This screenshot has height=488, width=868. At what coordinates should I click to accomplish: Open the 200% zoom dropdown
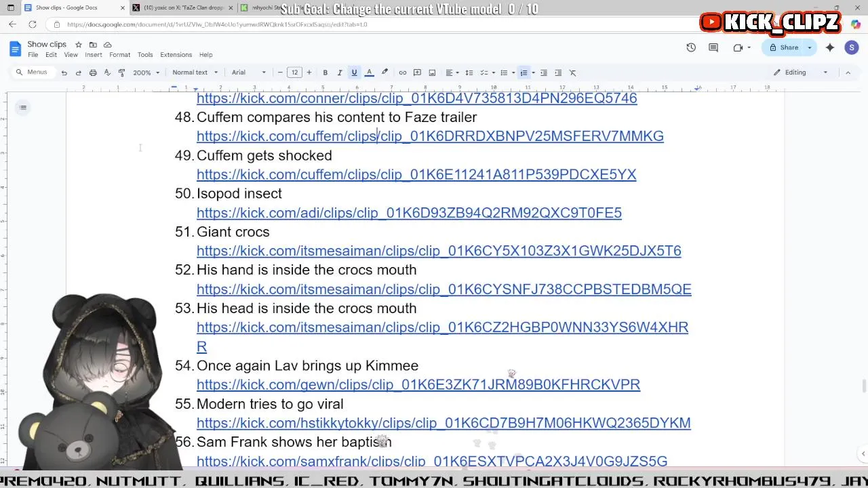click(146, 73)
